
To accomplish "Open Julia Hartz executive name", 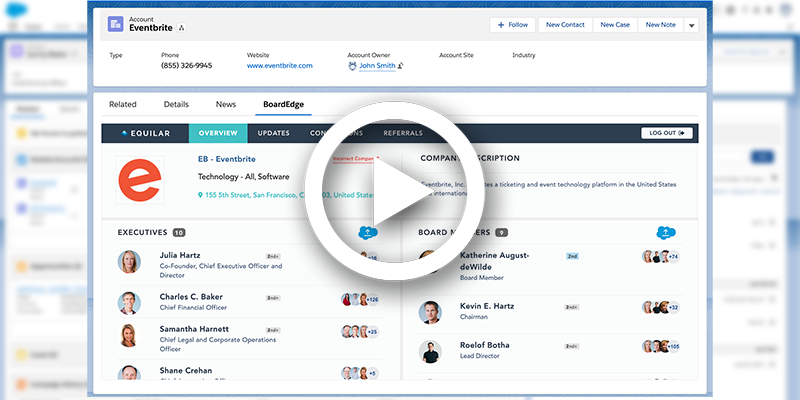I will [180, 255].
